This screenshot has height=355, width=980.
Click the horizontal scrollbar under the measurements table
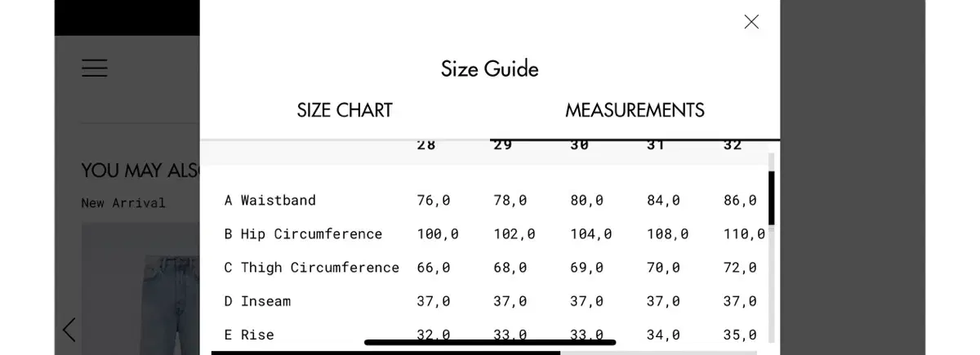[x=385, y=353]
